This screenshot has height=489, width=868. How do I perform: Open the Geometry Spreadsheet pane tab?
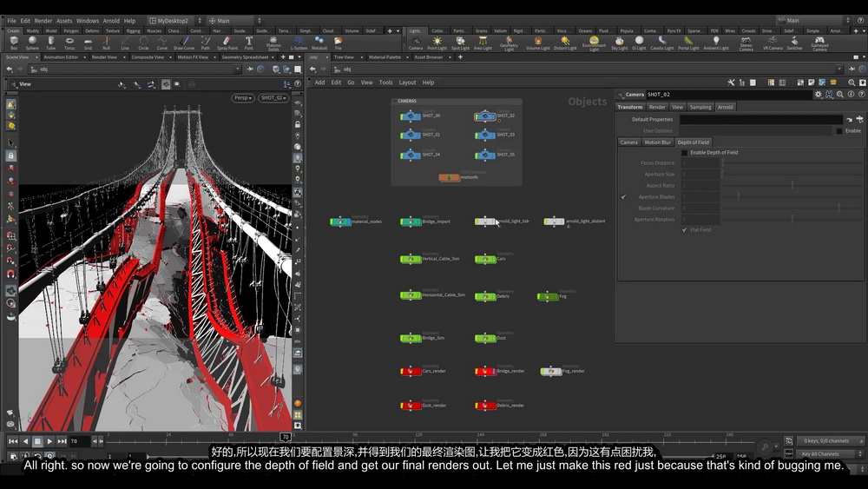(x=245, y=57)
